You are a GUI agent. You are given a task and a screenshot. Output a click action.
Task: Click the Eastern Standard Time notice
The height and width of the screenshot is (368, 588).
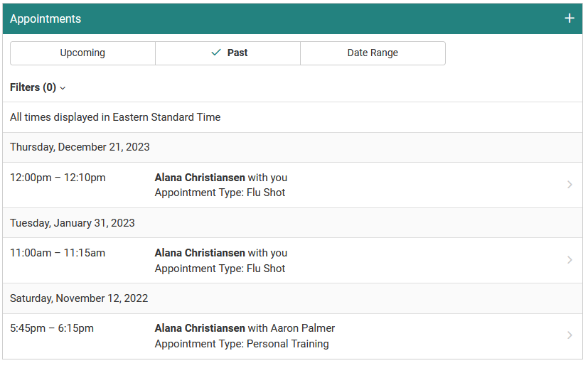[x=115, y=117]
